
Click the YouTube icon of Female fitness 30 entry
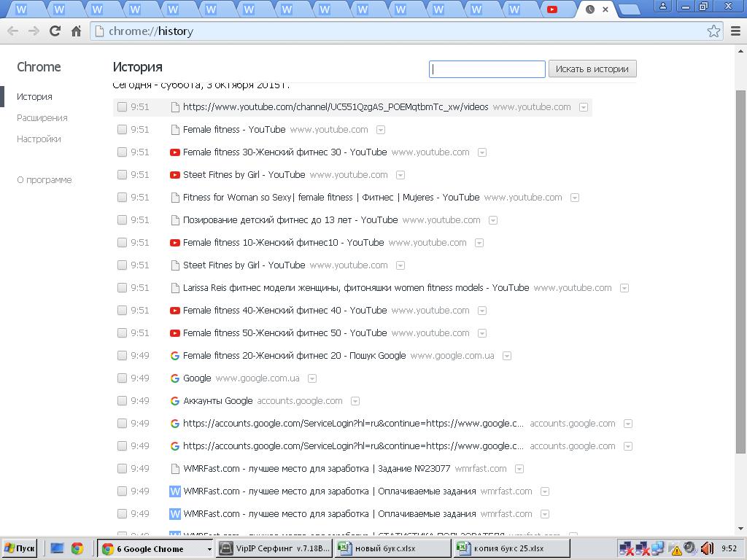(175, 152)
